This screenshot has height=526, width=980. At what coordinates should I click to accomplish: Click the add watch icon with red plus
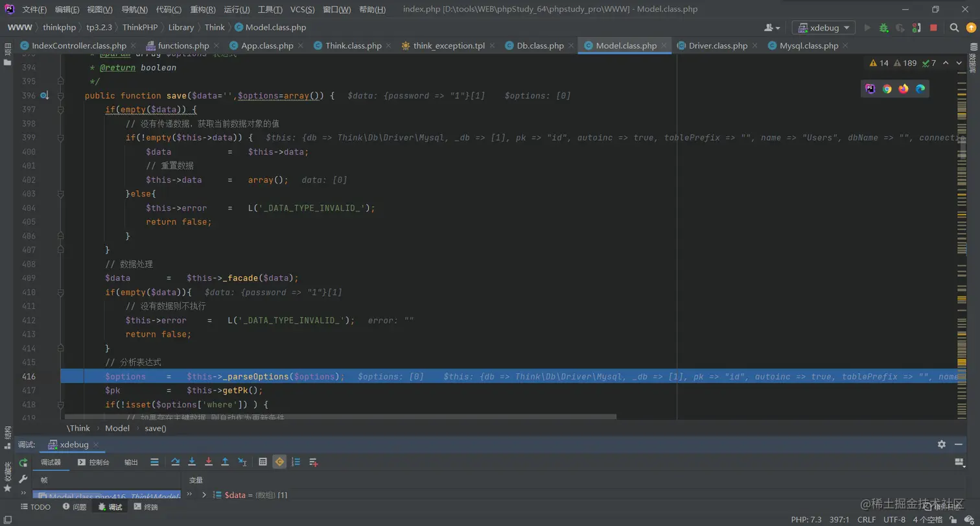(313, 462)
